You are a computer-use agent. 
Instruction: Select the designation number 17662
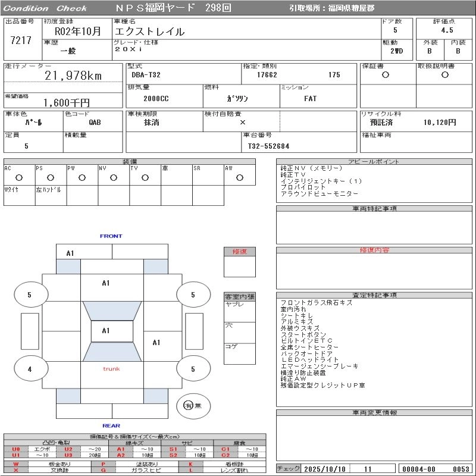(267, 75)
